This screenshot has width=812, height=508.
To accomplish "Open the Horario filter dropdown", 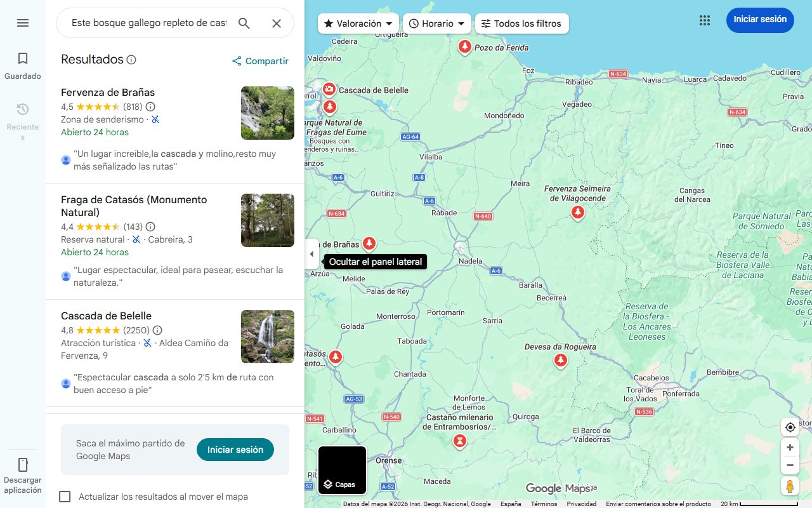I will [436, 23].
